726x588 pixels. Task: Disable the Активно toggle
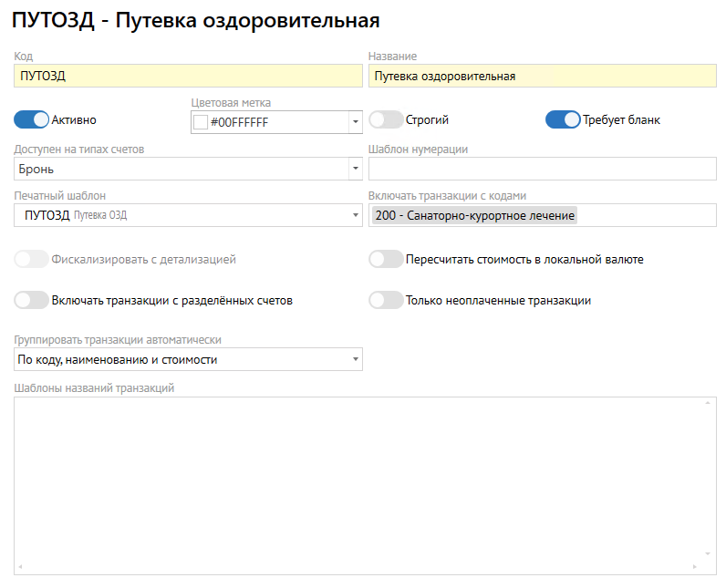point(31,119)
